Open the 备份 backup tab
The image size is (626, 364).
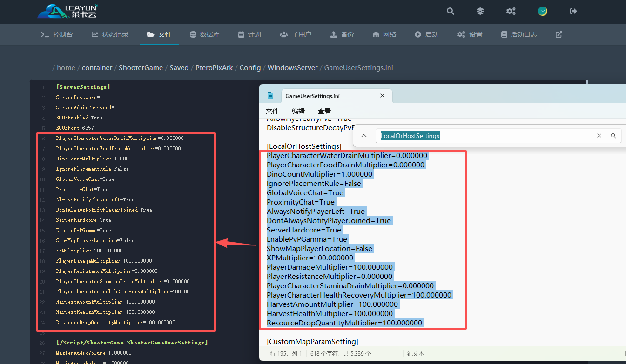coord(342,34)
